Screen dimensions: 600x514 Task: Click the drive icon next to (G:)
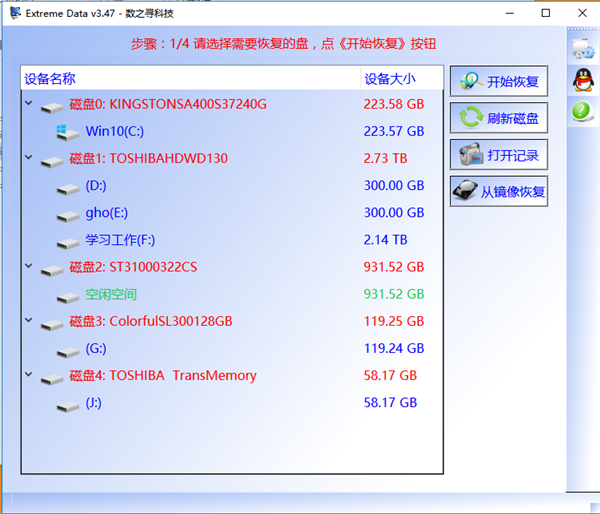[x=68, y=350]
